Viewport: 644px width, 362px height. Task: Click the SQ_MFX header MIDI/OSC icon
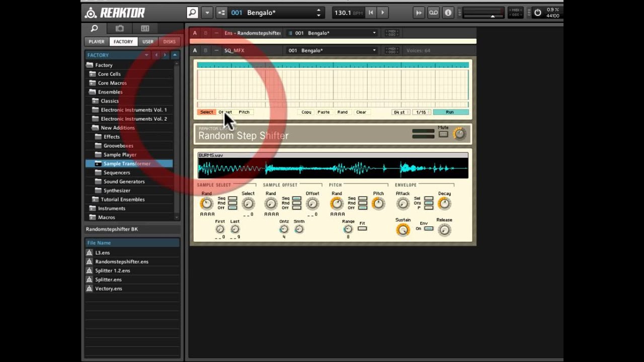392,50
